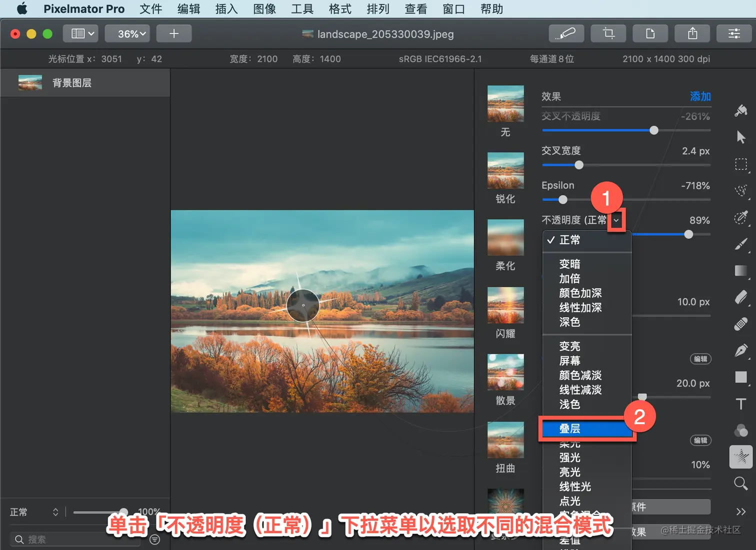756x550 pixels.
Task: Click the 89% opacity slider handle
Action: coord(688,234)
